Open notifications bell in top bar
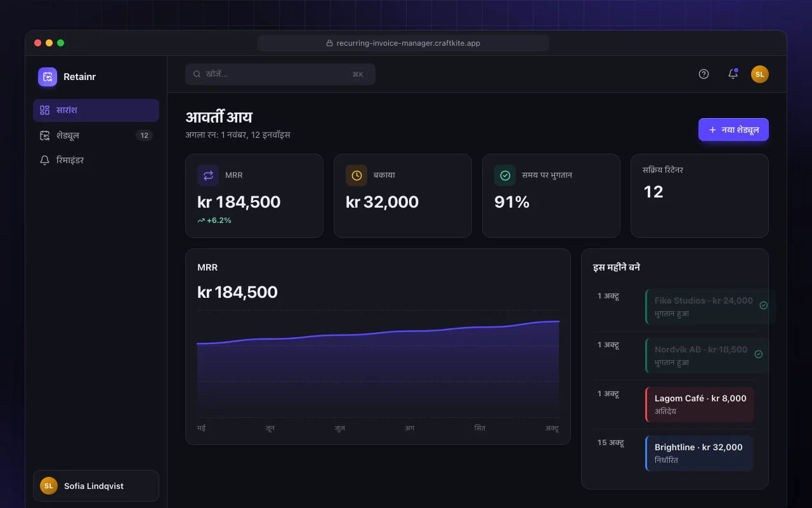The width and height of the screenshot is (812, 508). [x=733, y=74]
